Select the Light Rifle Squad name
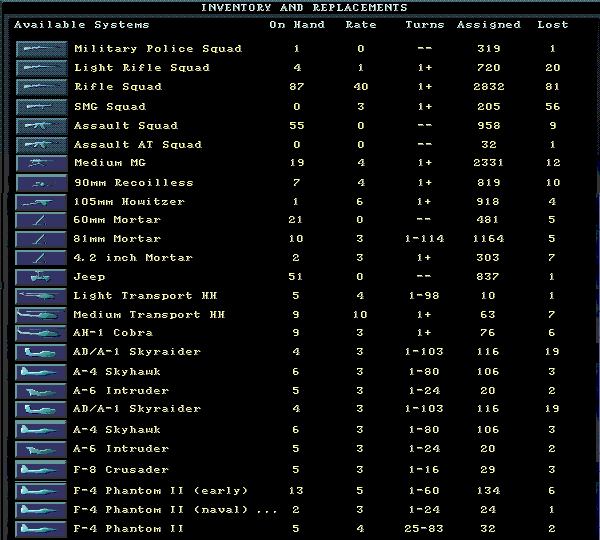Viewport: 600px width, 540px height. coord(142,68)
